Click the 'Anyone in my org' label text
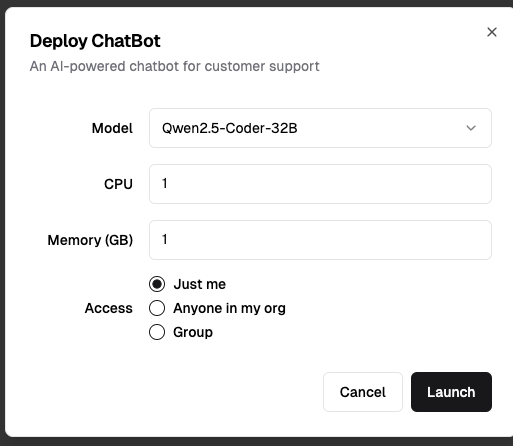The width and height of the screenshot is (513, 446). pyautogui.click(x=229, y=308)
